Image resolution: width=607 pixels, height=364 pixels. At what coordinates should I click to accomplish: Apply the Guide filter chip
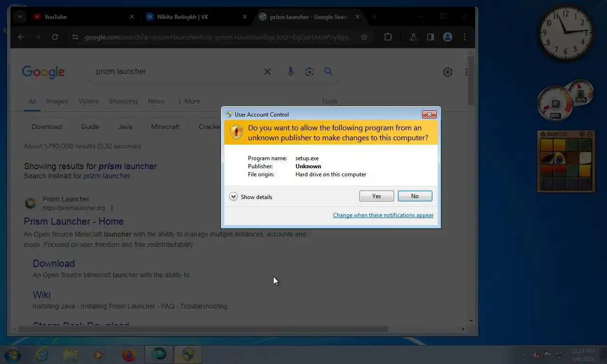90,127
